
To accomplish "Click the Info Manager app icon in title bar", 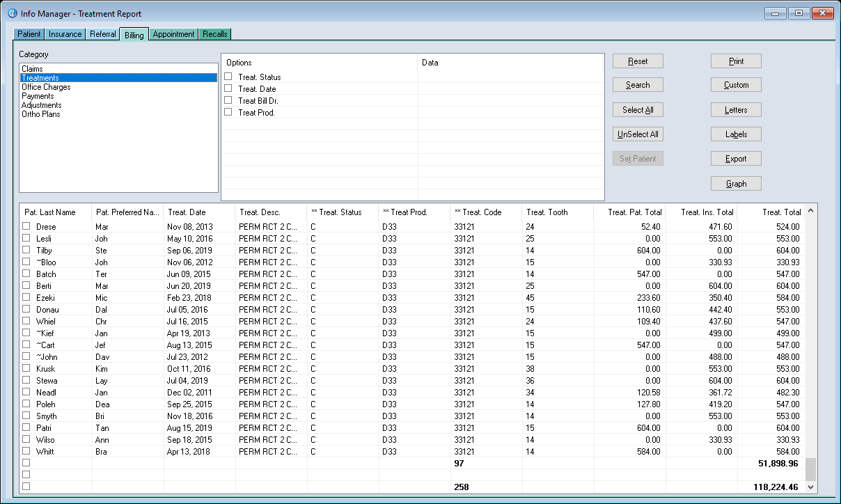I will [11, 13].
